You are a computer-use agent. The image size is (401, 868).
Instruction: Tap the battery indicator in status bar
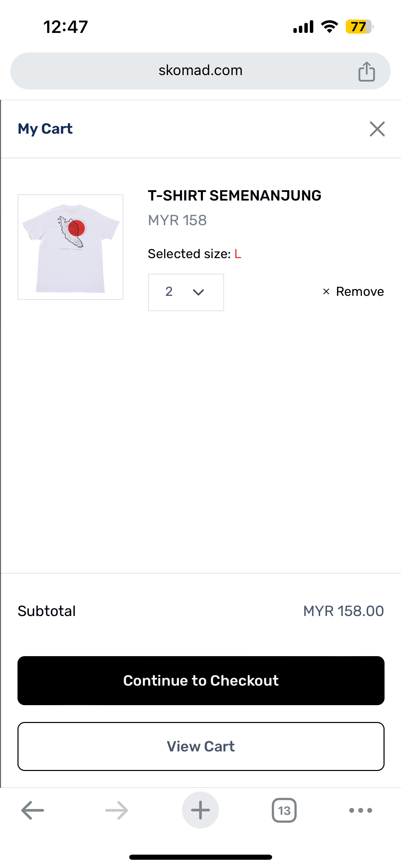[359, 27]
